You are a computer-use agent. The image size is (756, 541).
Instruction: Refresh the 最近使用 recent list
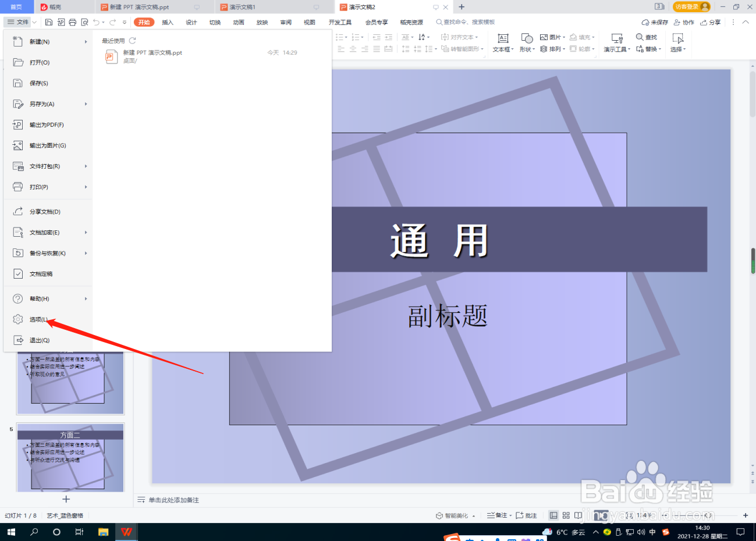click(x=132, y=41)
